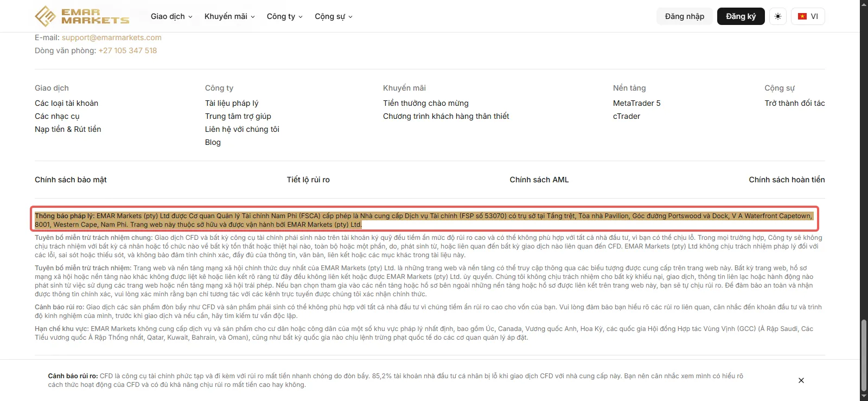Click the Hạn chế khu vực paragraph
This screenshot has height=401, width=868.
[424, 333]
